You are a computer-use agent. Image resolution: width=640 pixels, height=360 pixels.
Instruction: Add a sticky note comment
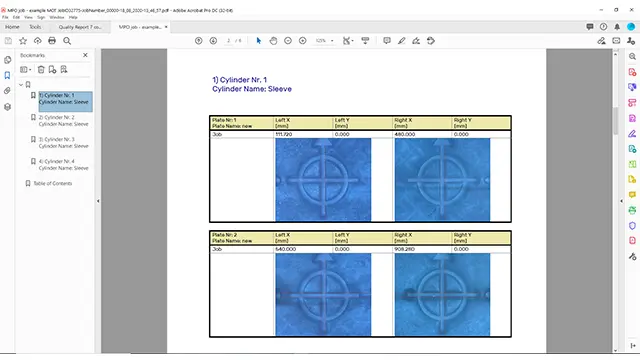(387, 41)
